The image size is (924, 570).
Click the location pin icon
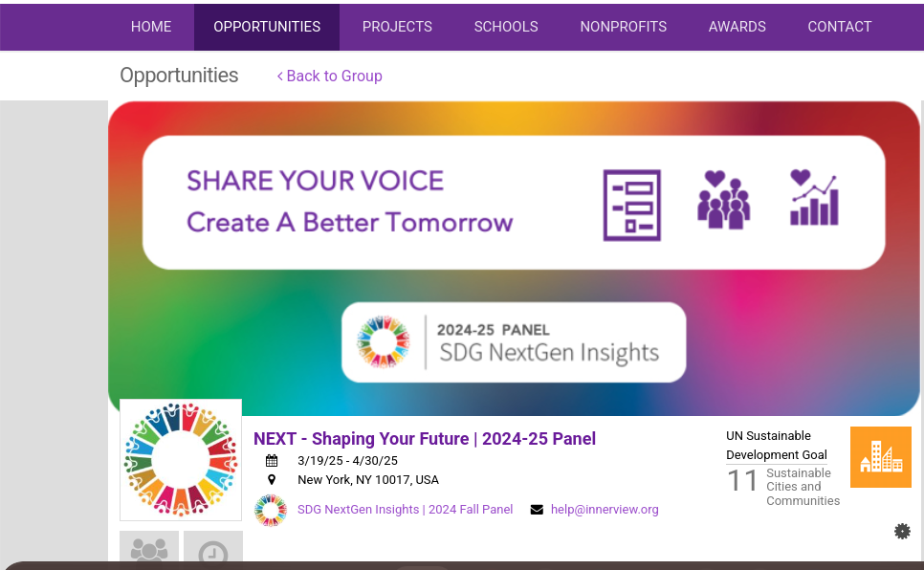(272, 480)
